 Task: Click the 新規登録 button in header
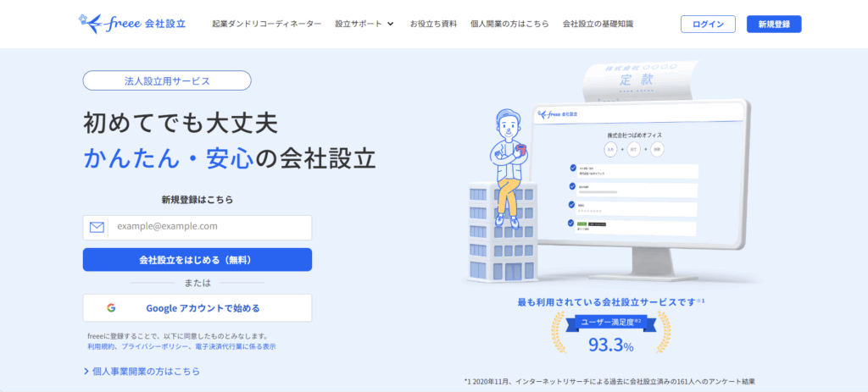point(774,25)
